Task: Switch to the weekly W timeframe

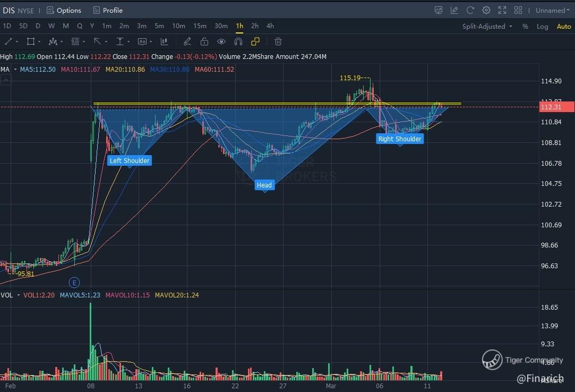Action: tap(52, 26)
